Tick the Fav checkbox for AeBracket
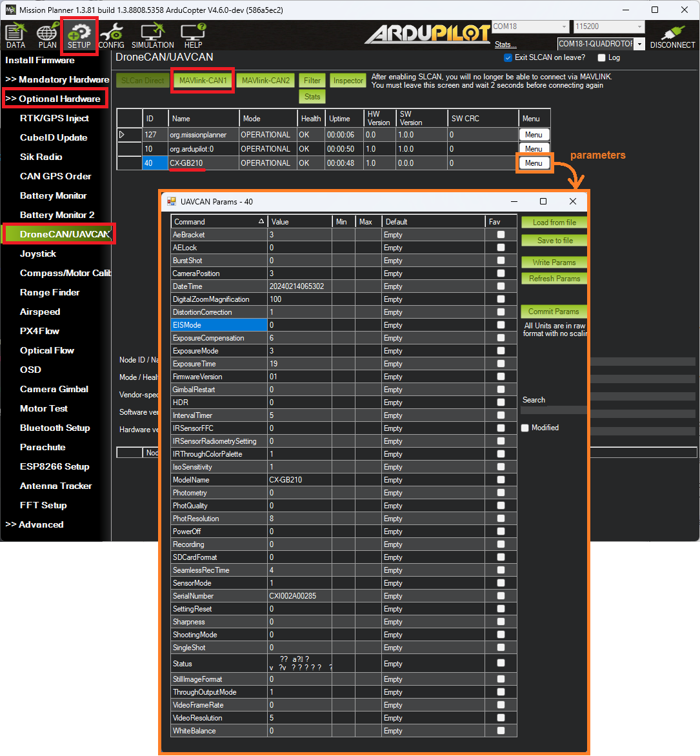 pyautogui.click(x=501, y=235)
